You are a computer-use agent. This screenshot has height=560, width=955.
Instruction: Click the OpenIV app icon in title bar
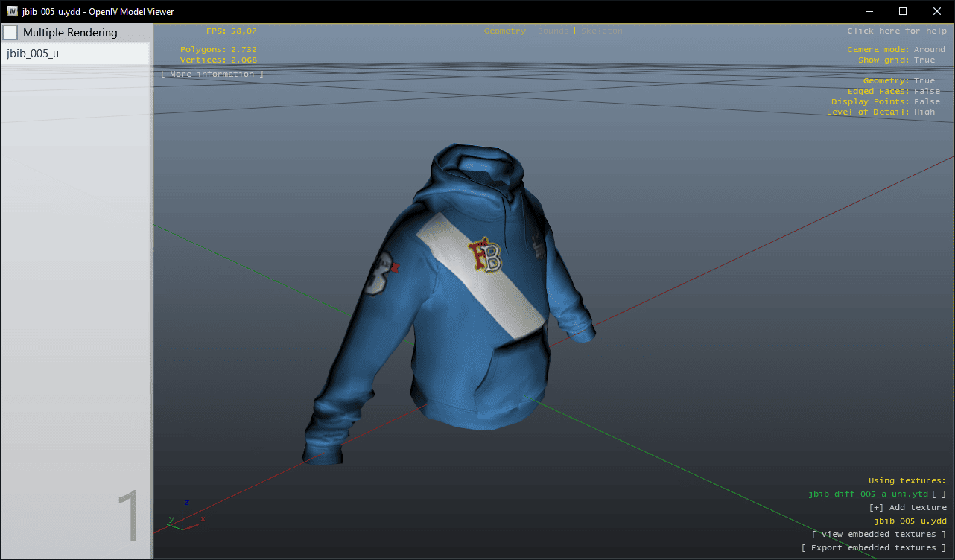point(13,11)
